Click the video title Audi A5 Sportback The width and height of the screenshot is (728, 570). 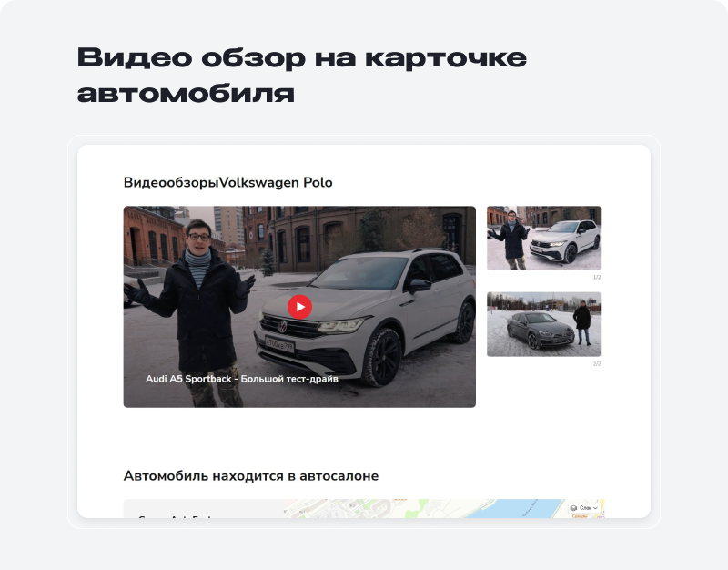[242, 379]
